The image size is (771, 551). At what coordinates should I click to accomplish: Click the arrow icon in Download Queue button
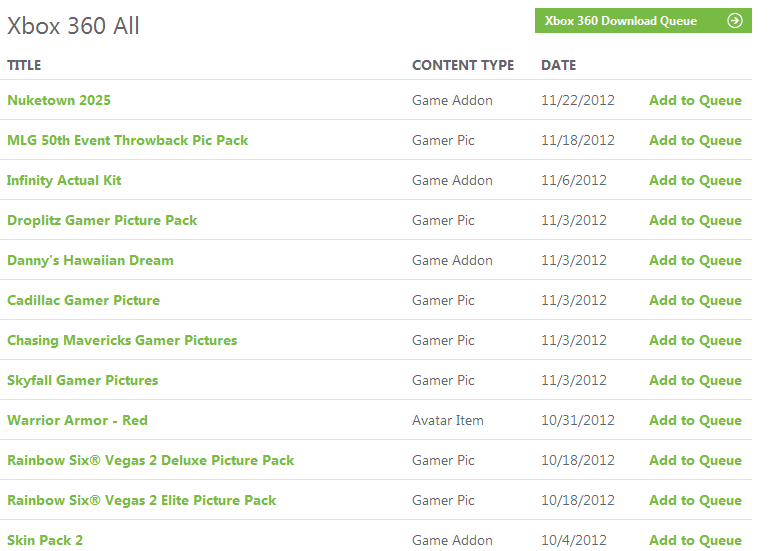click(735, 21)
